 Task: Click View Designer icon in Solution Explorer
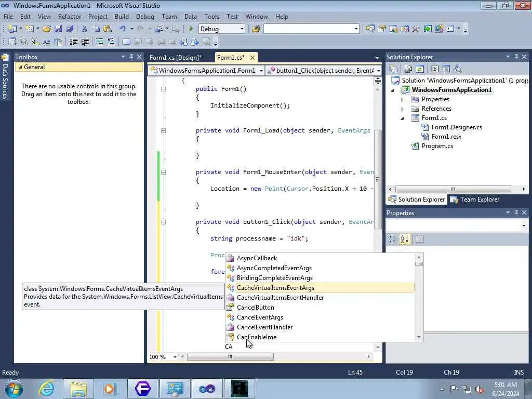(x=446, y=69)
